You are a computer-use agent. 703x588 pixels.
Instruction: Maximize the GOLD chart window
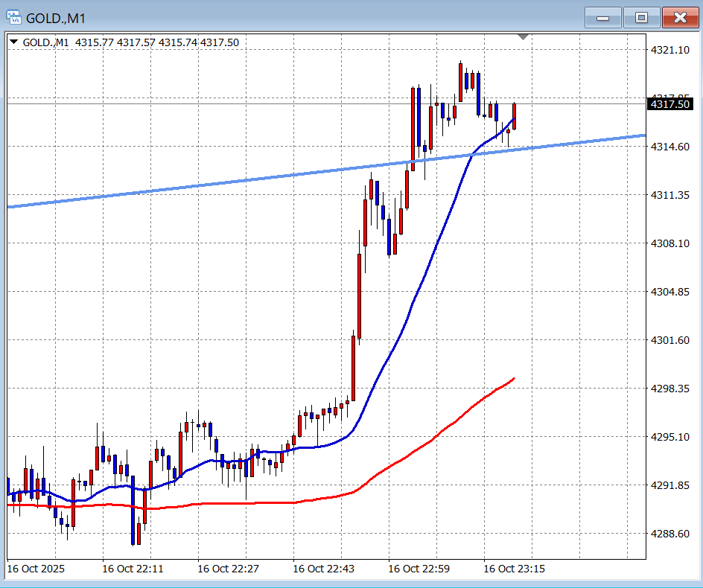641,18
